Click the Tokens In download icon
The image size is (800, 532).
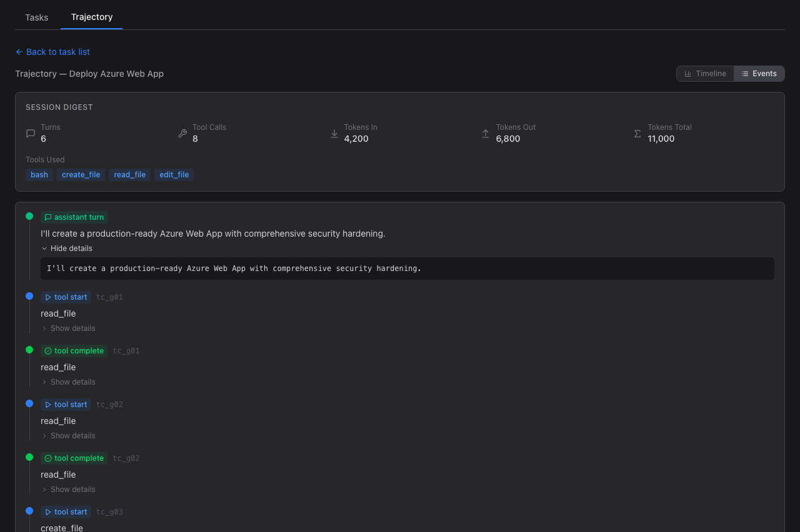click(x=334, y=133)
